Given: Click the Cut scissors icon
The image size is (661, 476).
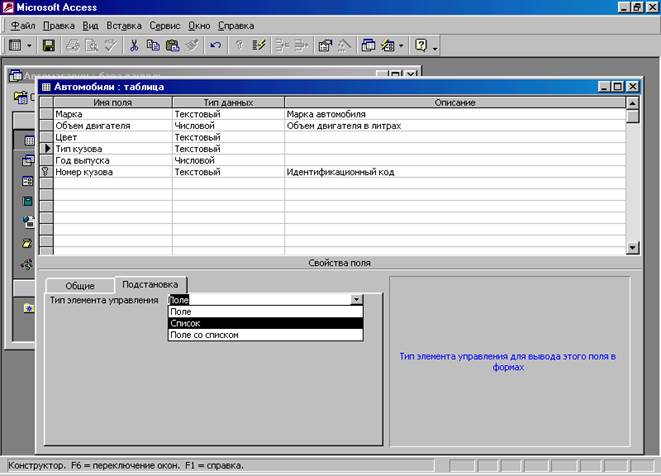Looking at the screenshot, I should click(x=134, y=46).
